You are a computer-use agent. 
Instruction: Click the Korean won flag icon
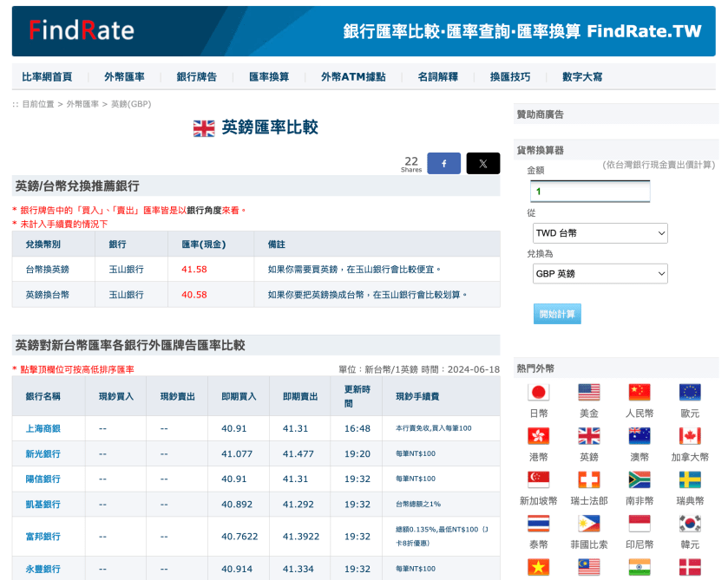[x=690, y=524]
